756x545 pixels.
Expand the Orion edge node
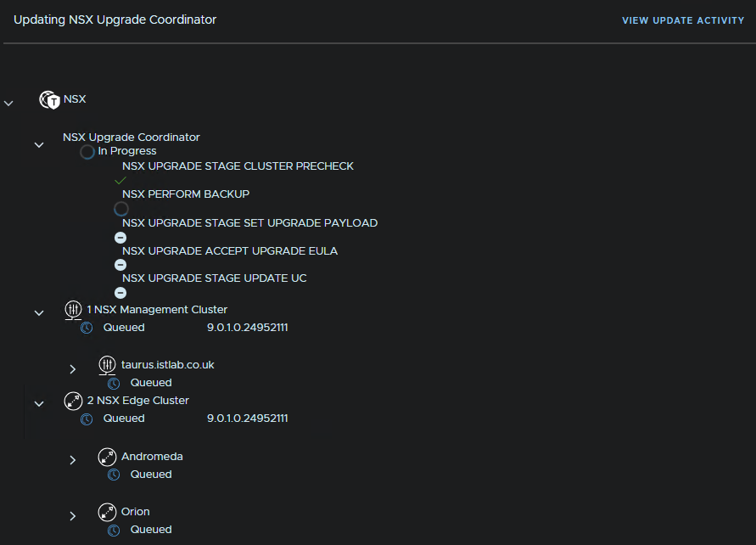tap(73, 515)
